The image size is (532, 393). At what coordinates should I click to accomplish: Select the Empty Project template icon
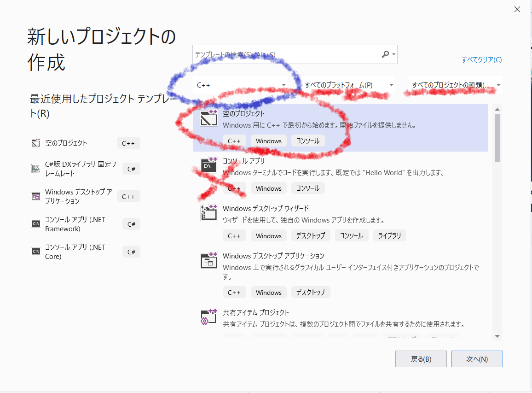pos(208,118)
